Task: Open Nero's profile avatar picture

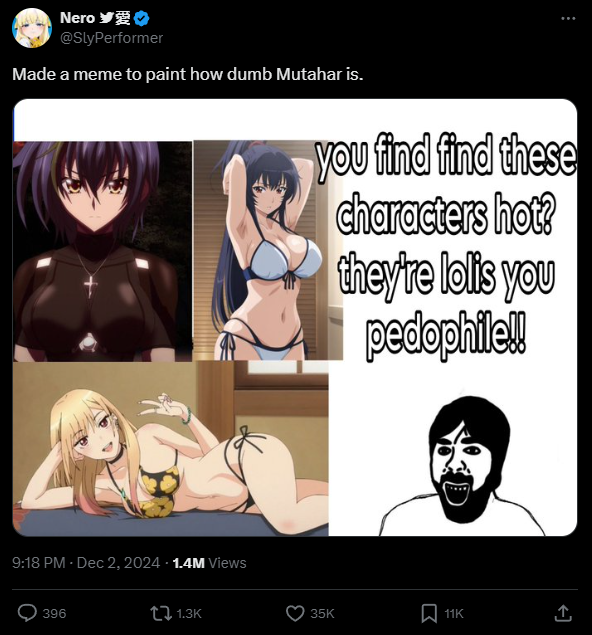Action: click(x=32, y=28)
